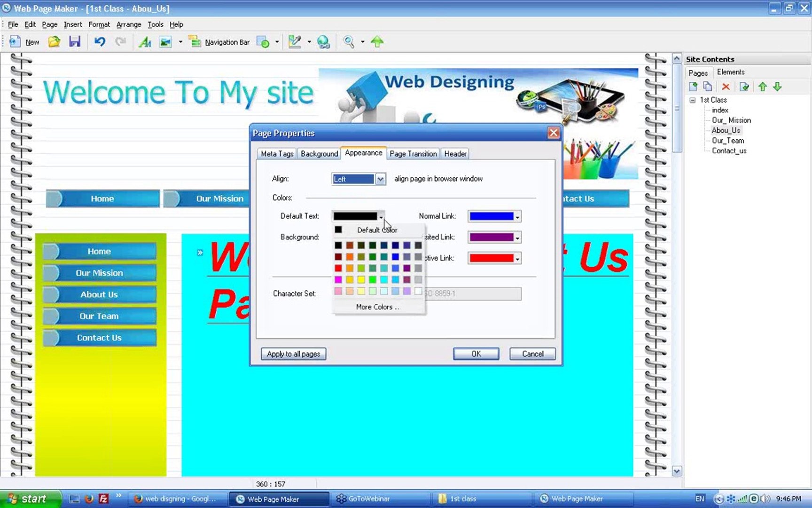Click the globe link preview icon
812x508 pixels.
coord(323,42)
